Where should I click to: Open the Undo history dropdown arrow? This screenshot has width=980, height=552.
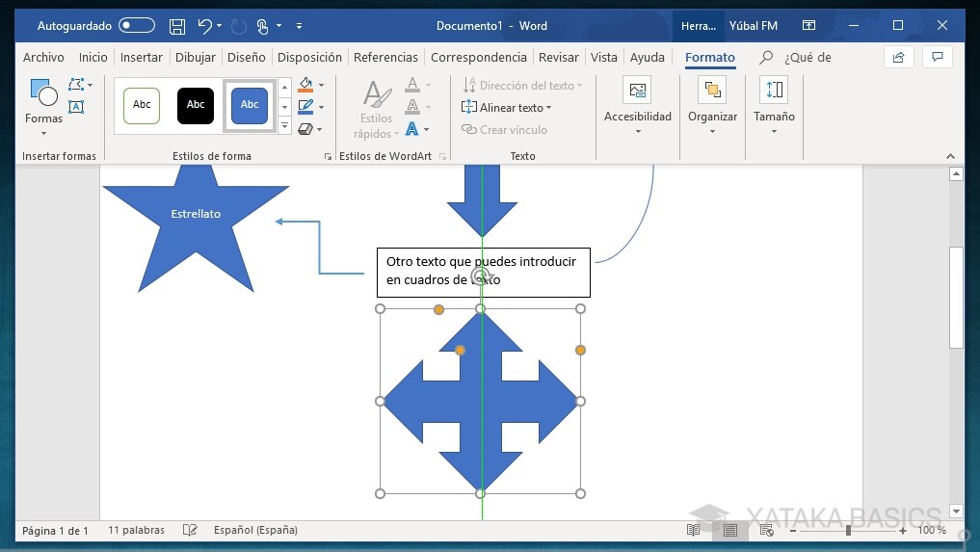(x=220, y=26)
